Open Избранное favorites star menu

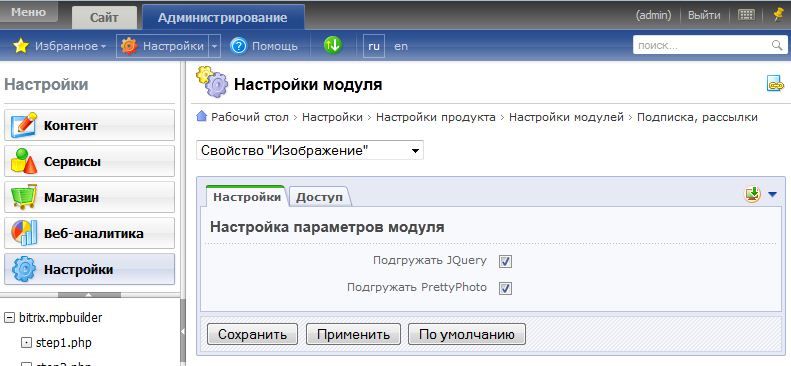tap(59, 46)
